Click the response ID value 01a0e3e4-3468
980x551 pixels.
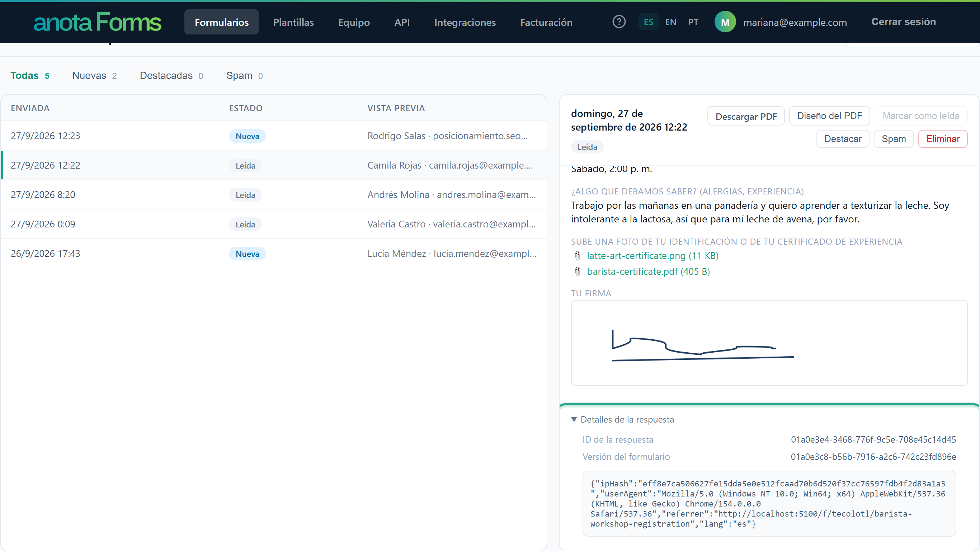(873, 439)
